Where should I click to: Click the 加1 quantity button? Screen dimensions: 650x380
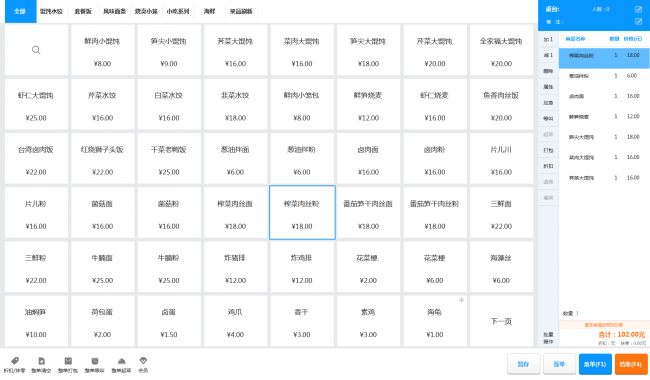point(548,39)
